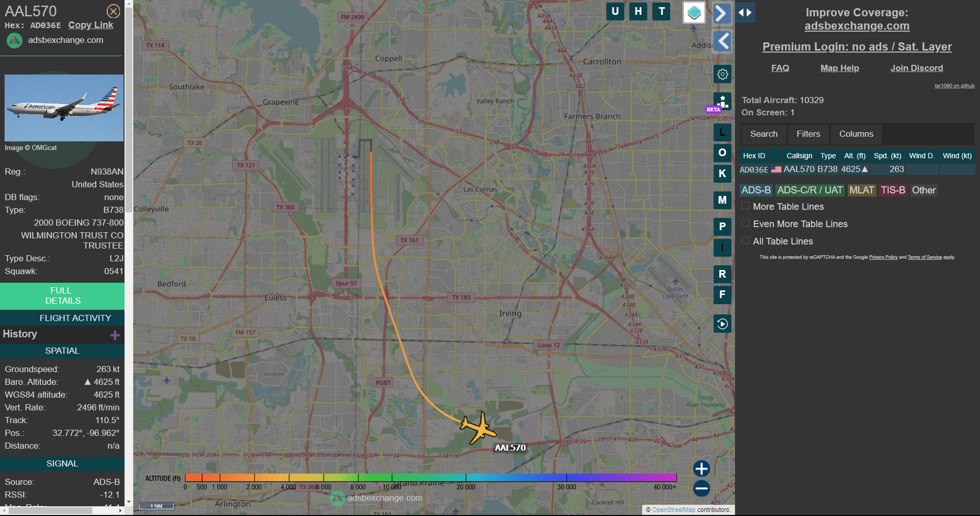Select the AAL570 airplane icon on map
This screenshot has height=516, width=980.
[478, 428]
